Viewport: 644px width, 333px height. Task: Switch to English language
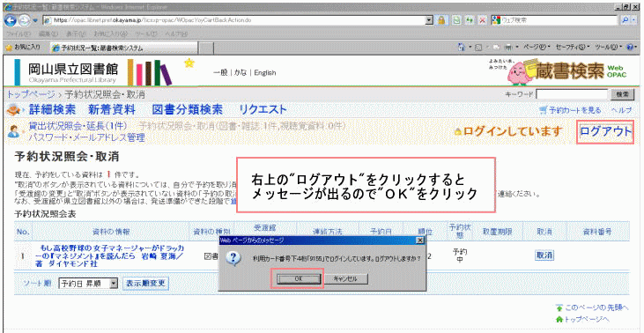pos(265,72)
